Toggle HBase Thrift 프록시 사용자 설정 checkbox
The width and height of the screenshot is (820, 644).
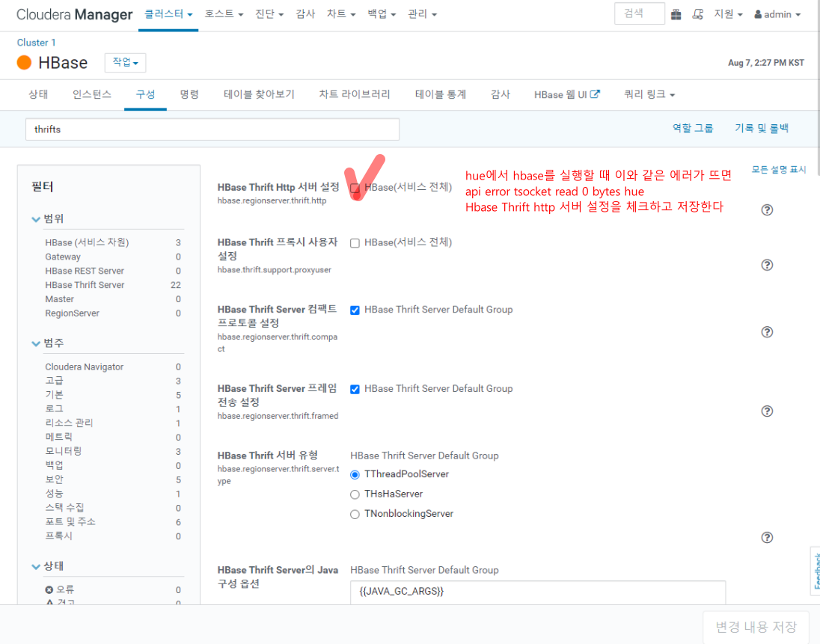(x=355, y=243)
